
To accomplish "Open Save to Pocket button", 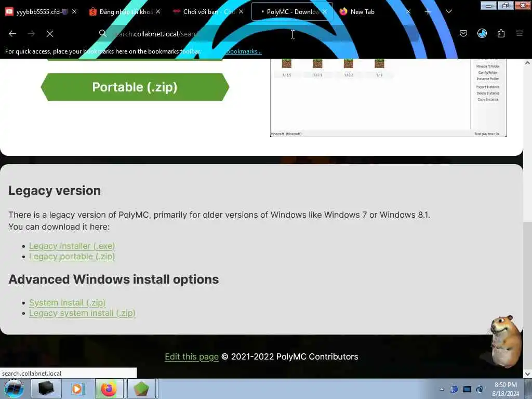I will click(x=463, y=33).
